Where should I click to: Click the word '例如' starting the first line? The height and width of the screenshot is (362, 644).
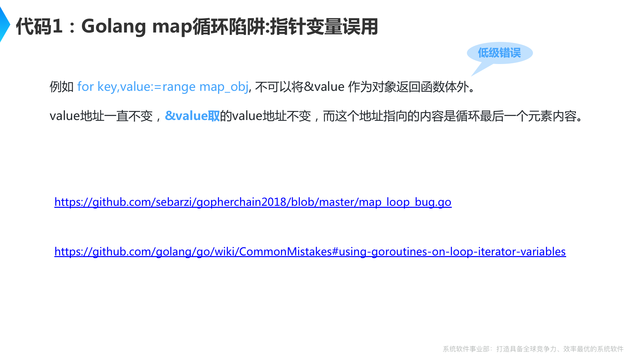(61, 87)
